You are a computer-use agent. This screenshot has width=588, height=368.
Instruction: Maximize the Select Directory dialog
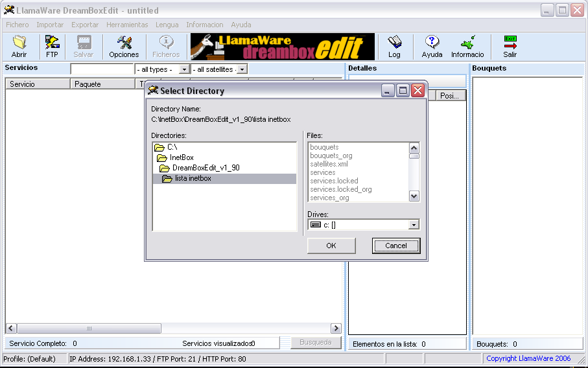coord(403,90)
